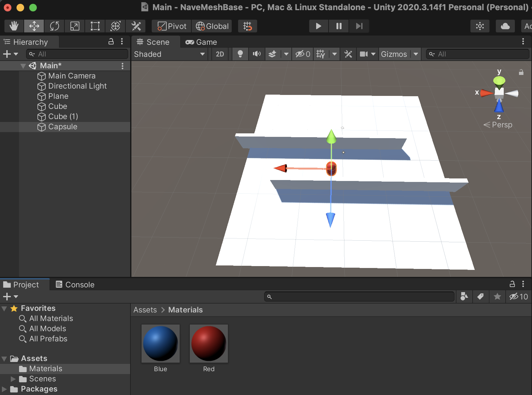Viewport: 532px width, 395px height.
Task: Open Main scene context menu
Action: coord(123,66)
